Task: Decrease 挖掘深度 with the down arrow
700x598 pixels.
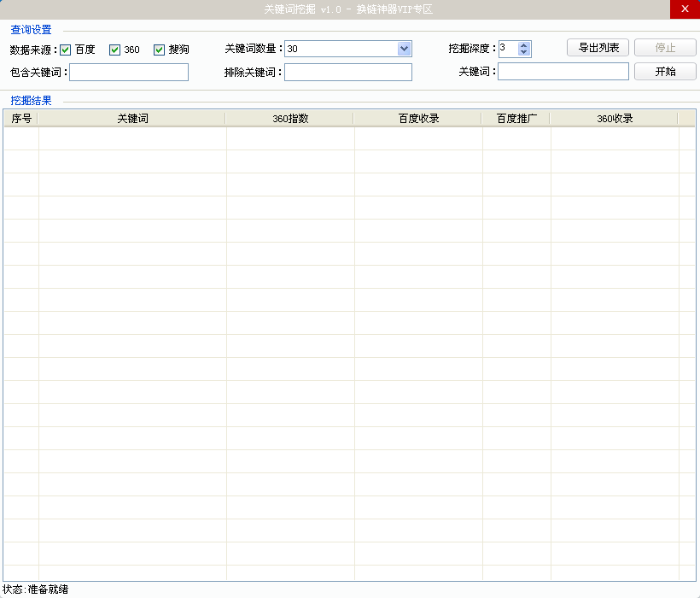Action: point(523,52)
